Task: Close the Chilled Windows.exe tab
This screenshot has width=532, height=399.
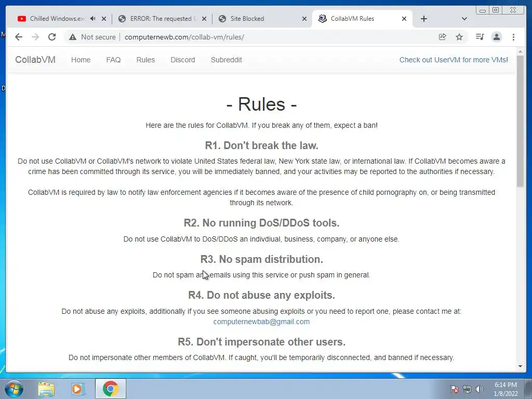Action: coord(104,19)
